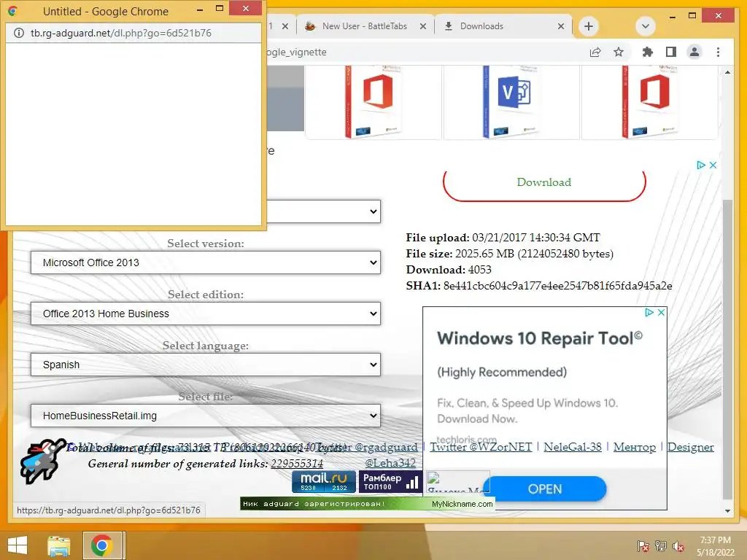This screenshot has width=747, height=560.
Task: Close the Windows 10 Repair Tool ad
Action: (x=661, y=312)
